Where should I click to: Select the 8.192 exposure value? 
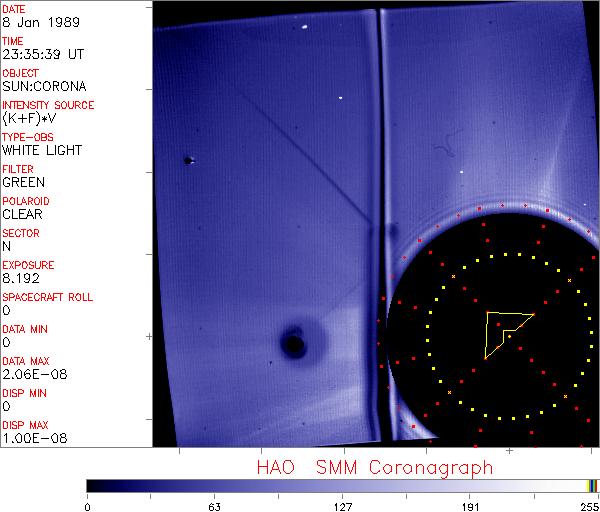tap(21, 278)
